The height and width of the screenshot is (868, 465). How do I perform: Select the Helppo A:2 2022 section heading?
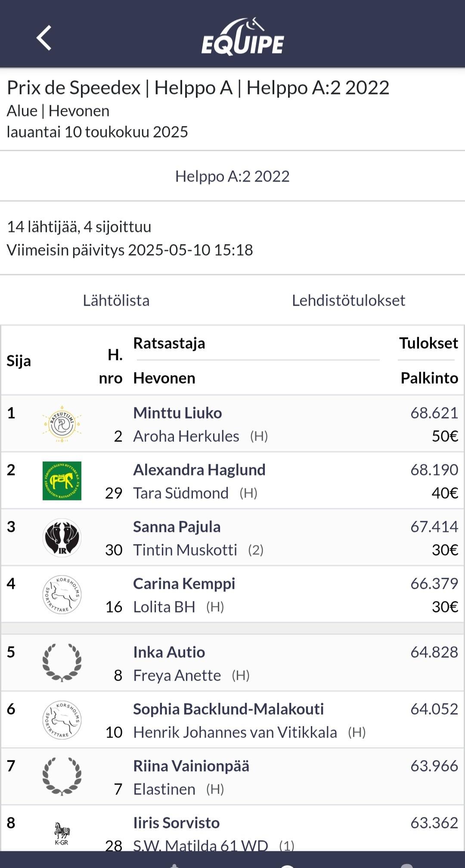pyautogui.click(x=232, y=176)
